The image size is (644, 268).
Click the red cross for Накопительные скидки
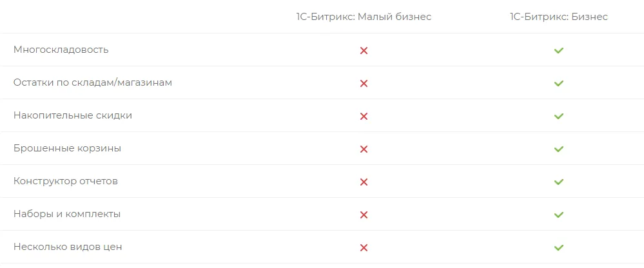click(364, 116)
